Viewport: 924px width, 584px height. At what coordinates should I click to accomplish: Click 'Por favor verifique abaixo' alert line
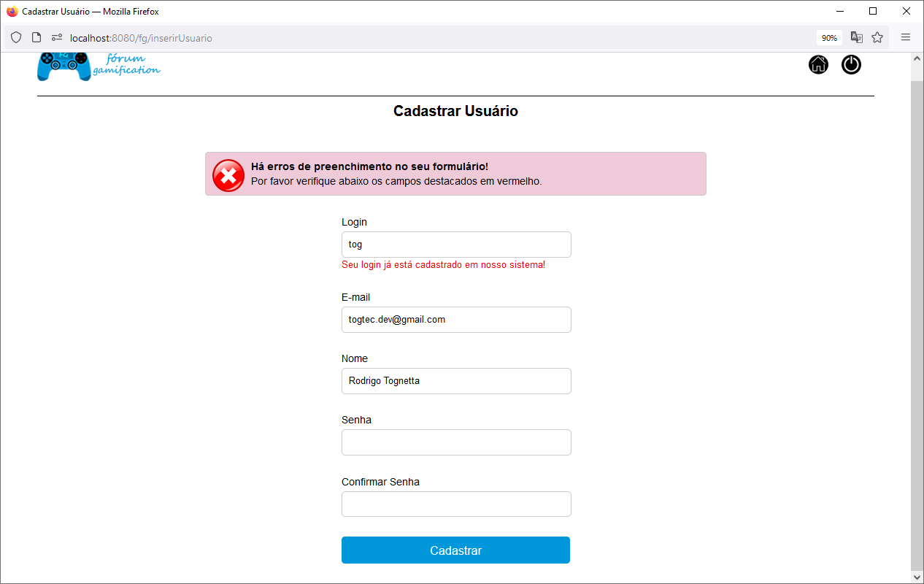coord(396,181)
